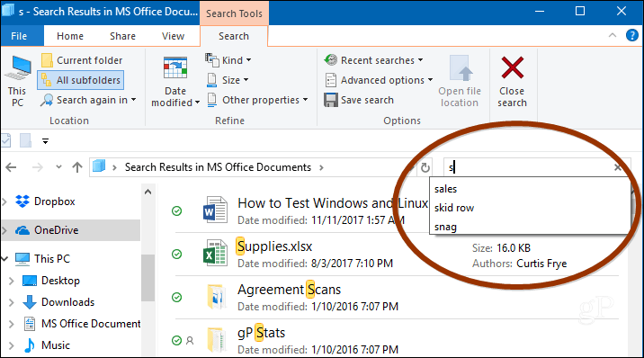Click the new folder quick access icon
The image size is (644, 358).
(25, 140)
